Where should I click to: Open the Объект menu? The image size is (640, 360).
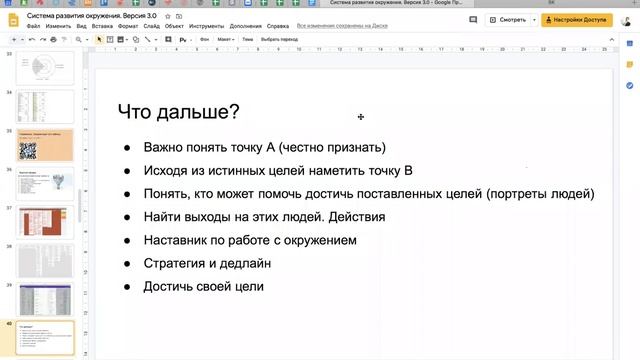click(174, 26)
